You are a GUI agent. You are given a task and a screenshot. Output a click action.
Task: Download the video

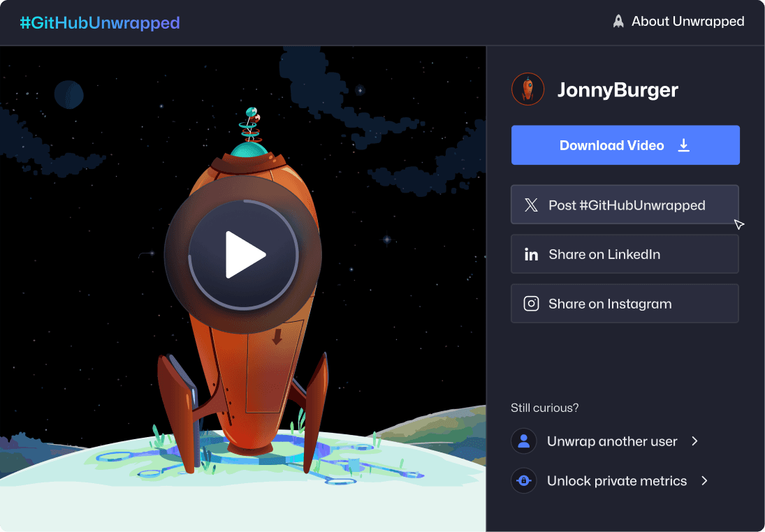[625, 145]
